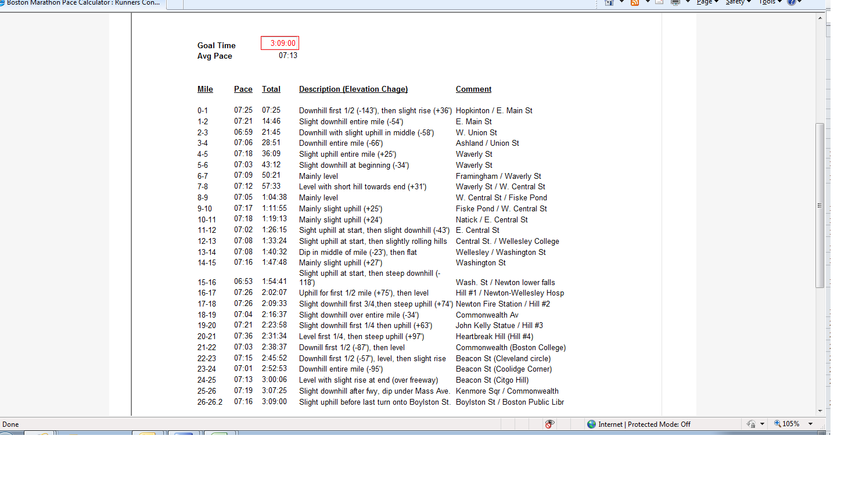The image size is (841, 504).
Task: Click pace 07:36 for mile 20-21
Action: pos(243,336)
